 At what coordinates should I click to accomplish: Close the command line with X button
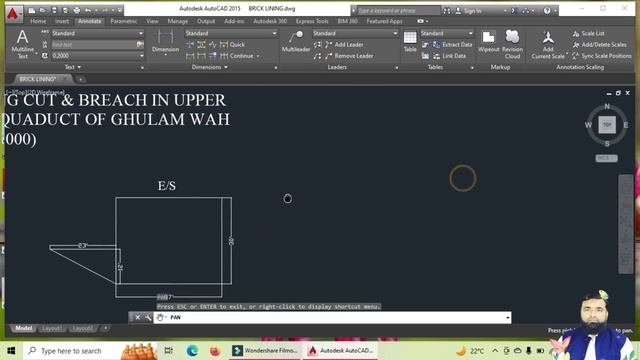click(x=138, y=317)
